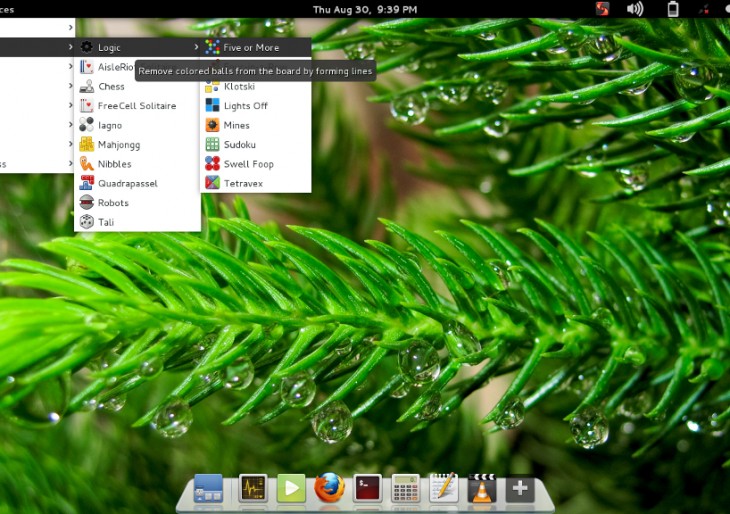Screen dimensions: 730x514
Task: Click the date and time clock
Action: 365,9
